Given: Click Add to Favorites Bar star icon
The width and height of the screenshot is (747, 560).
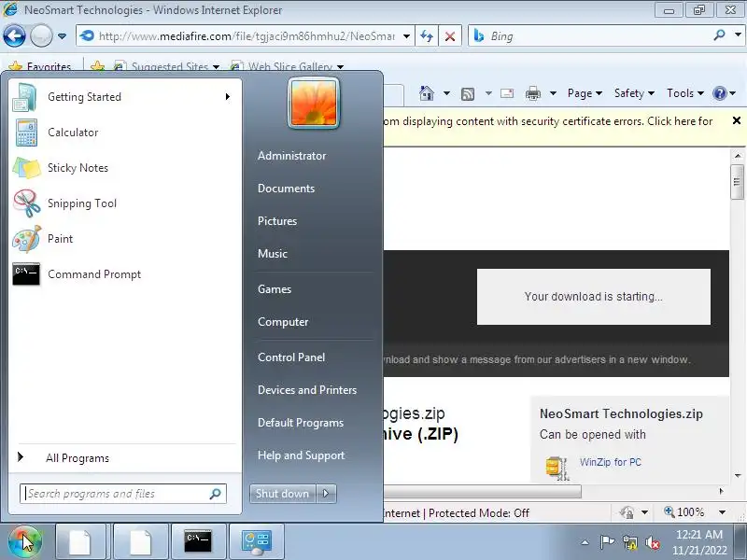Looking at the screenshot, I should 98,66.
